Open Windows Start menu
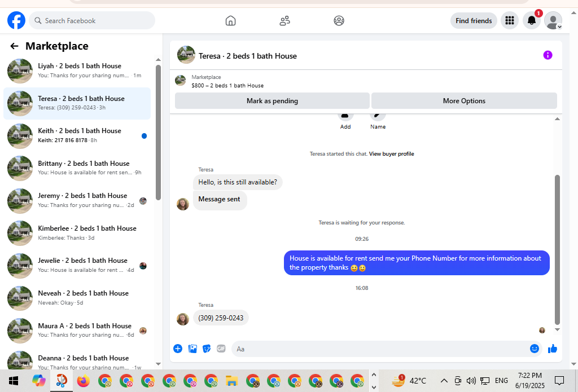Image resolution: width=578 pixels, height=392 pixels. coord(14,381)
